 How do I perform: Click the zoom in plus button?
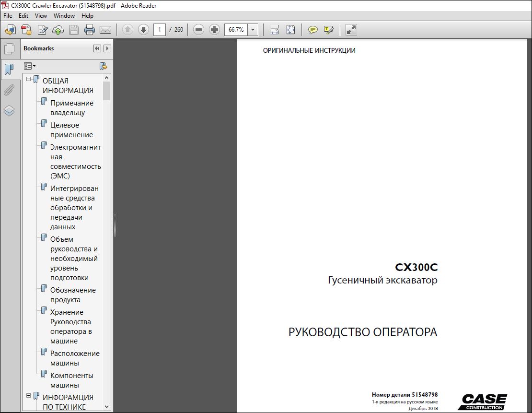click(214, 30)
